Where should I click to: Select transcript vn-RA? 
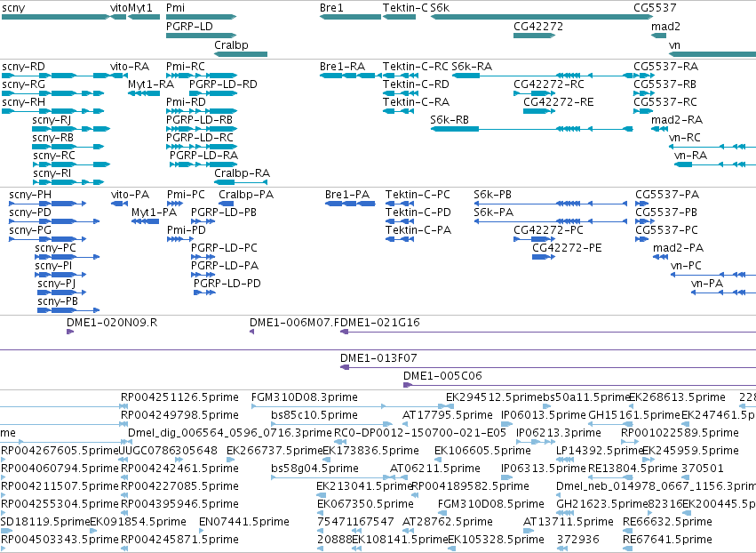[x=690, y=156]
